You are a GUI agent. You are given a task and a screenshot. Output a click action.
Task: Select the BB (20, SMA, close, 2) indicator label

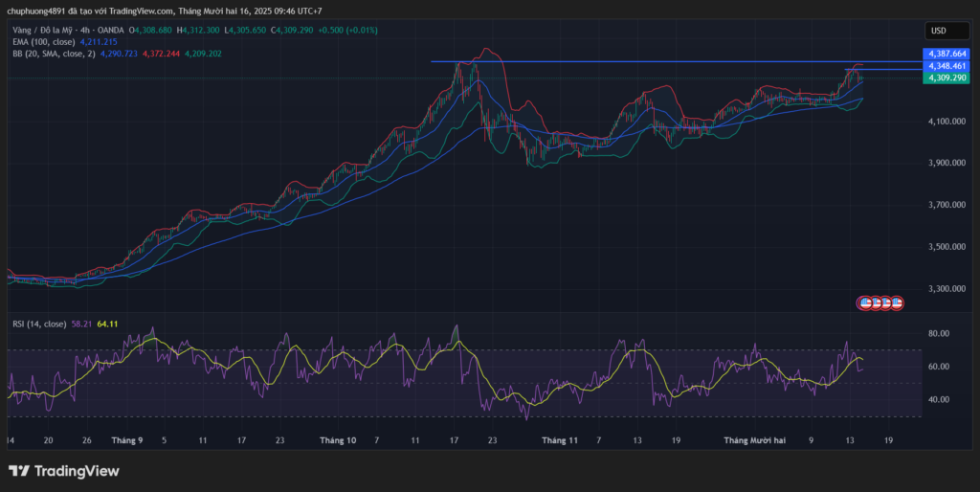tap(52, 54)
